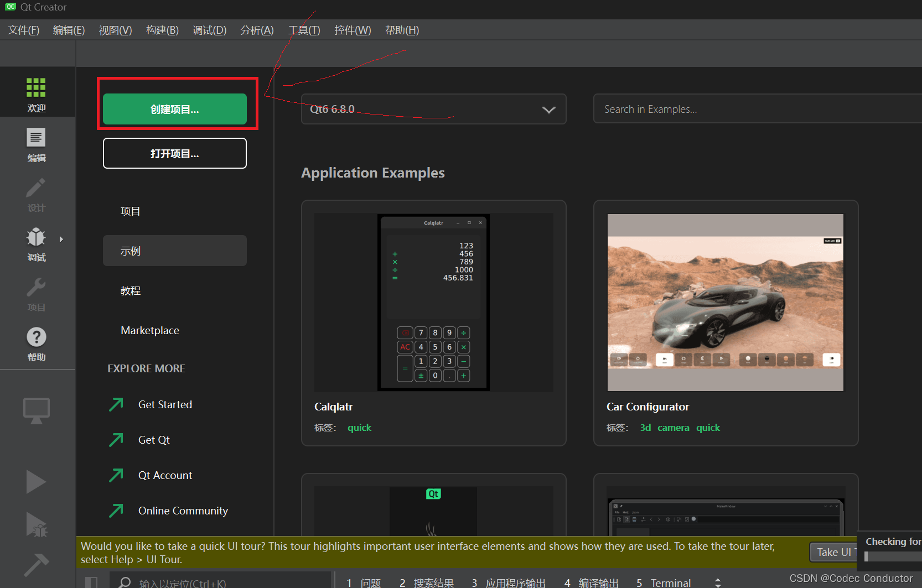The height and width of the screenshot is (588, 922).
Task: Toggle the left sidebar visibility
Action: tap(91, 582)
